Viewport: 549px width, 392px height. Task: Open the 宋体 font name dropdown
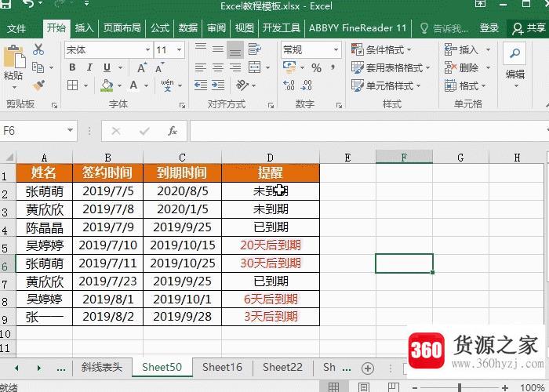[147, 49]
